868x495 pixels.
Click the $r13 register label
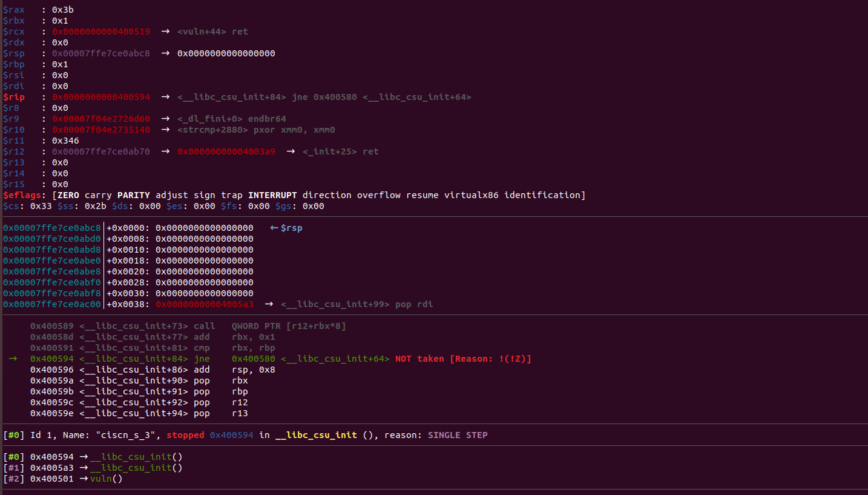[x=14, y=162]
